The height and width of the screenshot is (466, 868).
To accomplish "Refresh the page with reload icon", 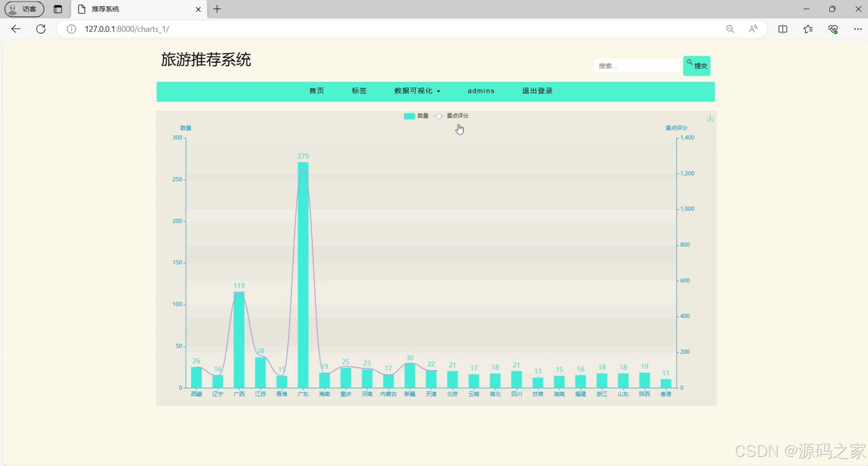I will [x=41, y=29].
